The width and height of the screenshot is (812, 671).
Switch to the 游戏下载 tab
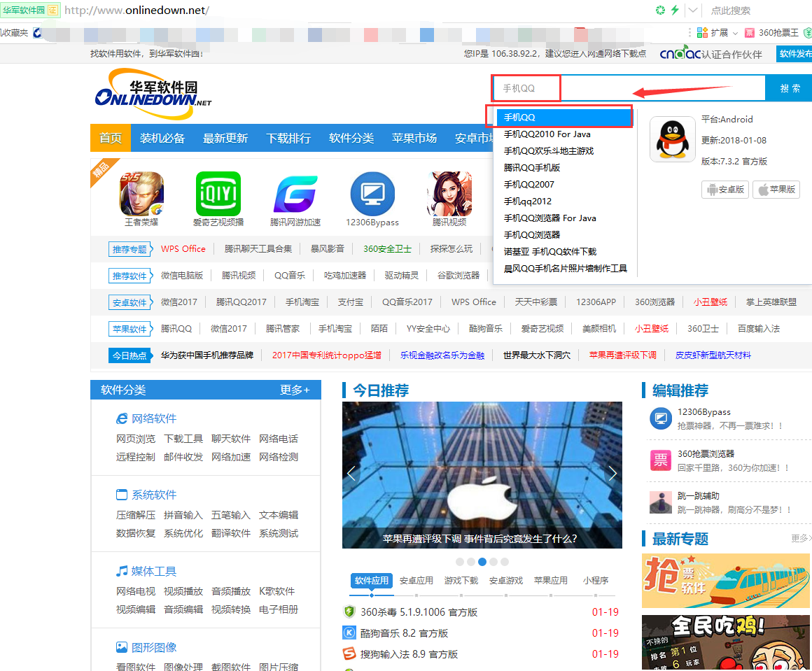(x=461, y=581)
